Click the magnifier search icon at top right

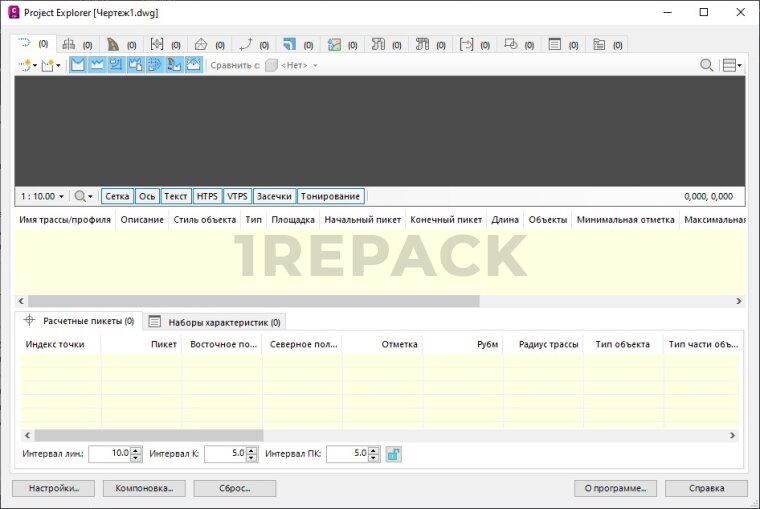pos(706,65)
